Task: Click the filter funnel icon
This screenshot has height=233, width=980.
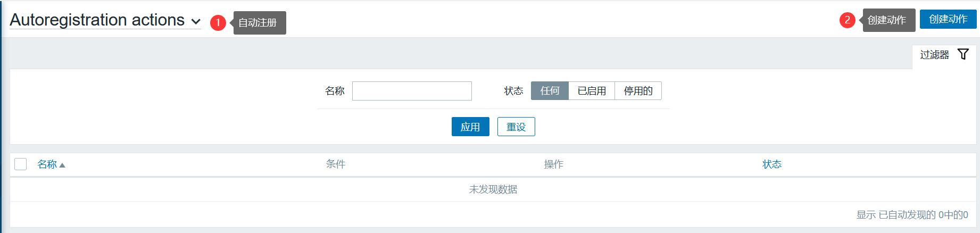Action: coord(963,54)
